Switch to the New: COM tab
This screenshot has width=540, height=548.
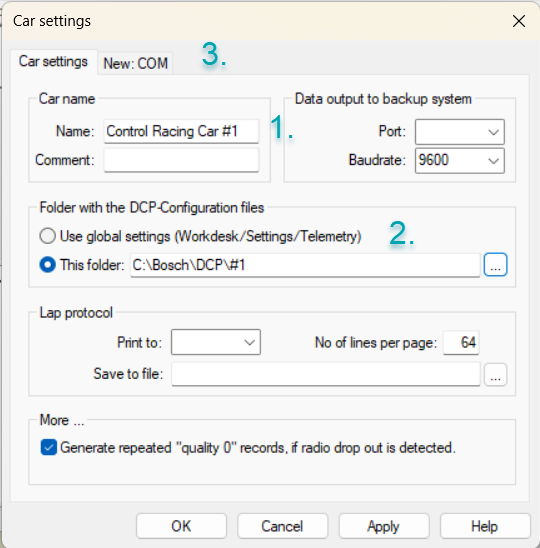136,63
